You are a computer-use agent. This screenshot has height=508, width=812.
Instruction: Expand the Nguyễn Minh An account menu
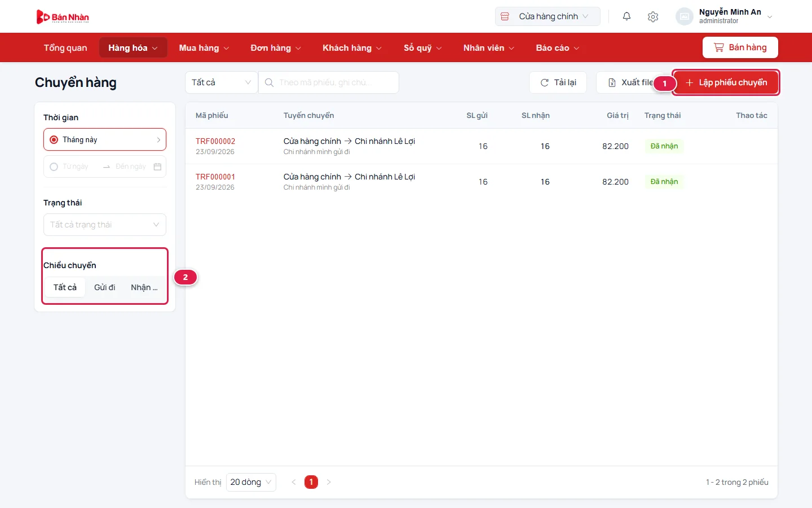pyautogui.click(x=725, y=16)
